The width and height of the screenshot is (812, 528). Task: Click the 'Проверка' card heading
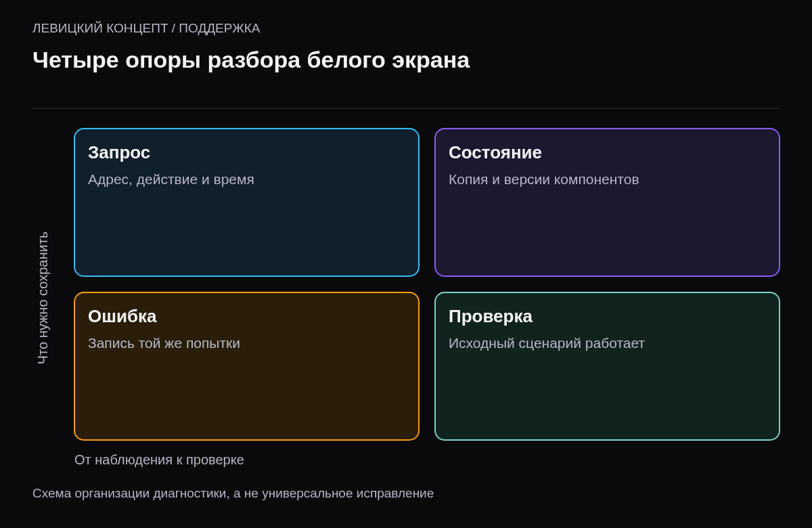tap(491, 316)
